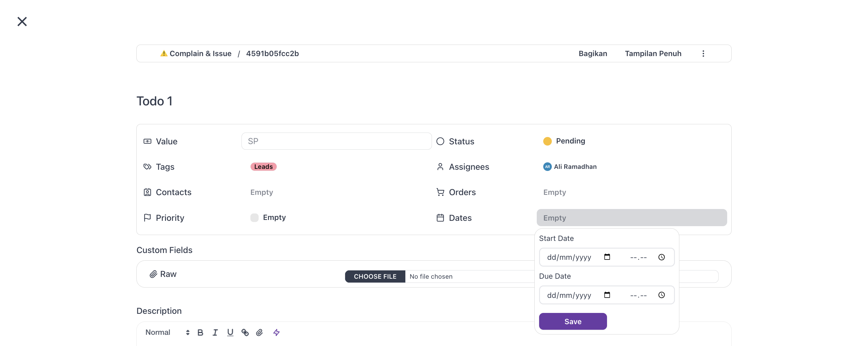Click the Due Date label
This screenshot has width=868, height=346.
point(555,276)
